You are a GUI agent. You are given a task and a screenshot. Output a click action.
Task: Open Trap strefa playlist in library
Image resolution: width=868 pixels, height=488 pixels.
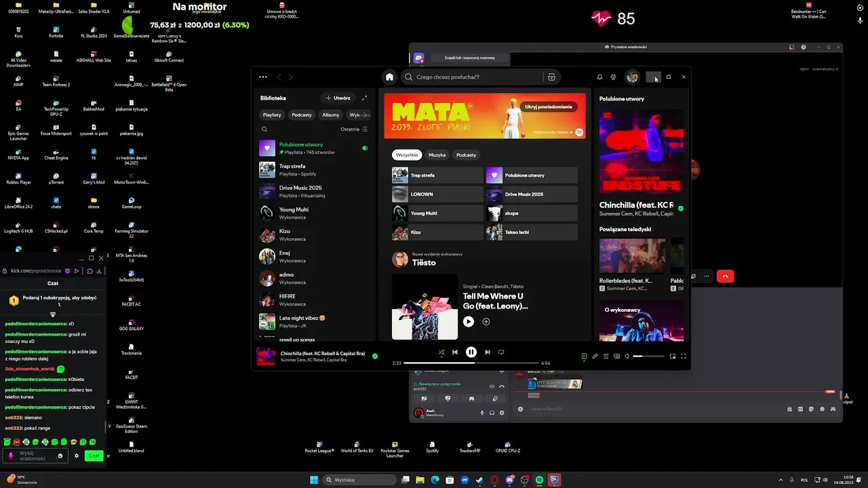click(x=314, y=169)
